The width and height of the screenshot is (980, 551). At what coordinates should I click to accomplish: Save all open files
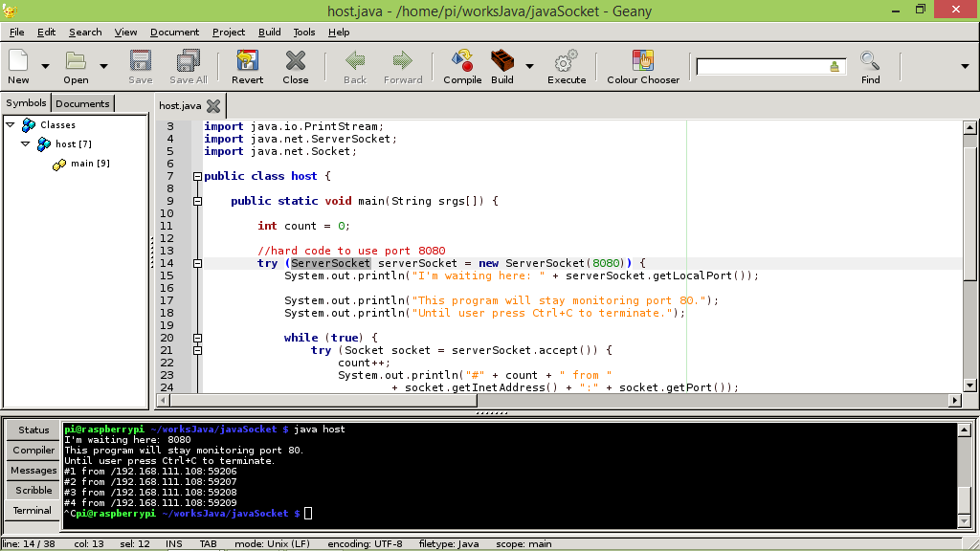click(188, 62)
